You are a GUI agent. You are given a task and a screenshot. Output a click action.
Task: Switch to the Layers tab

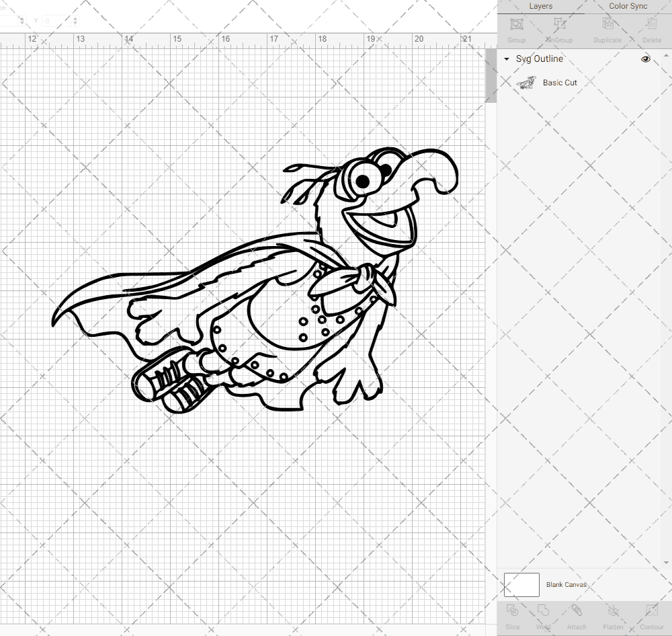pyautogui.click(x=540, y=6)
